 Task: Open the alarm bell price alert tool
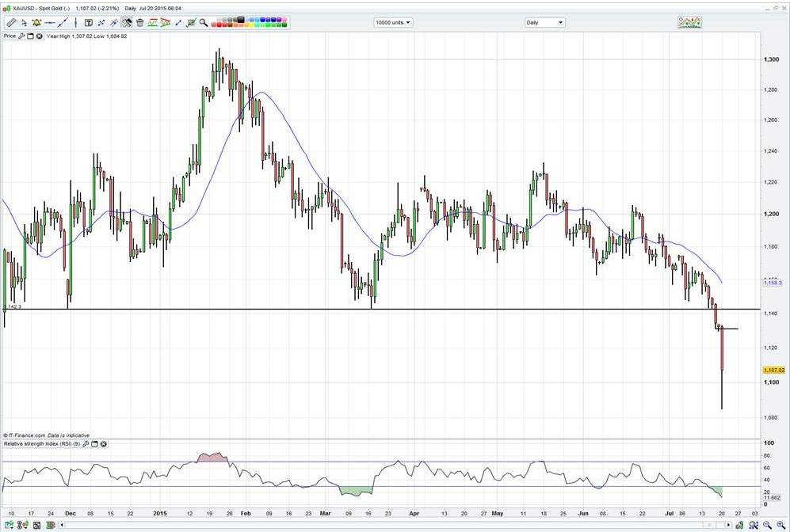coord(36,23)
